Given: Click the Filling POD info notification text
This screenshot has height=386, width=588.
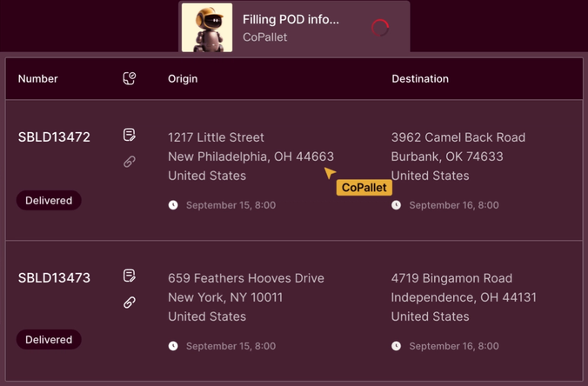Looking at the screenshot, I should coord(291,19).
